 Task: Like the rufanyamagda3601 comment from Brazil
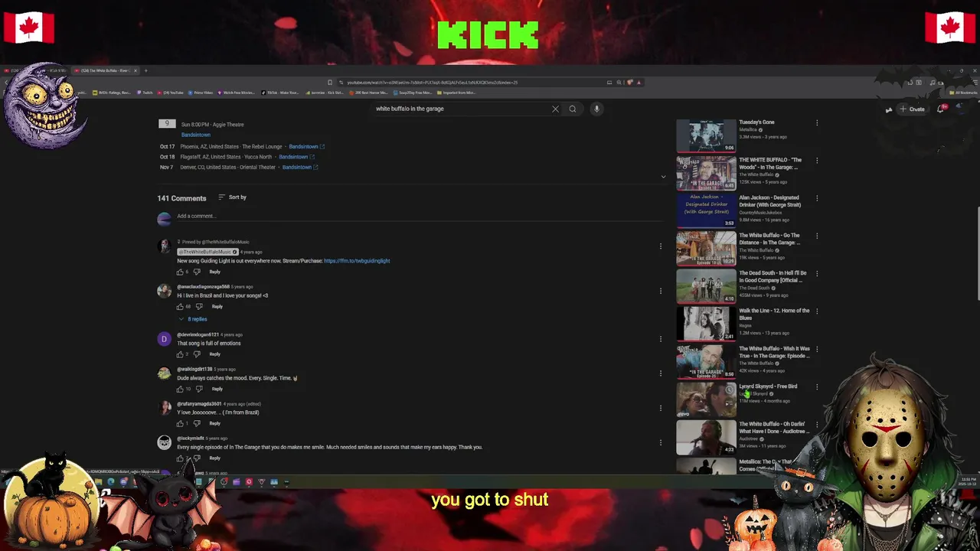[x=181, y=423]
